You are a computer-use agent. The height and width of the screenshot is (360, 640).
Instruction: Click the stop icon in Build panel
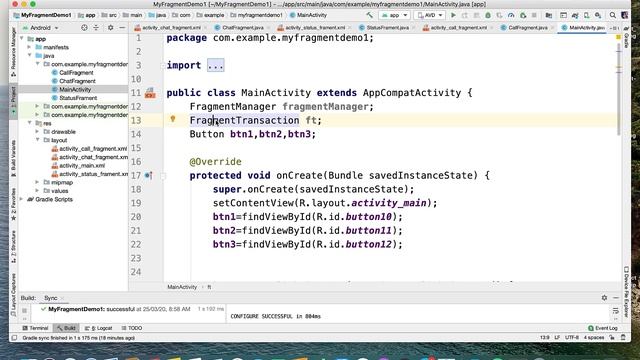pyautogui.click(x=24, y=311)
